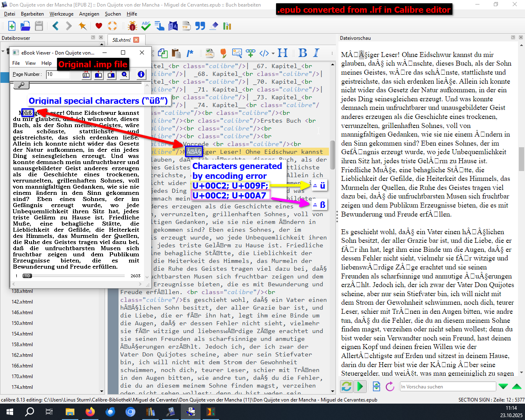Open the Suchen menu

pos(113,14)
